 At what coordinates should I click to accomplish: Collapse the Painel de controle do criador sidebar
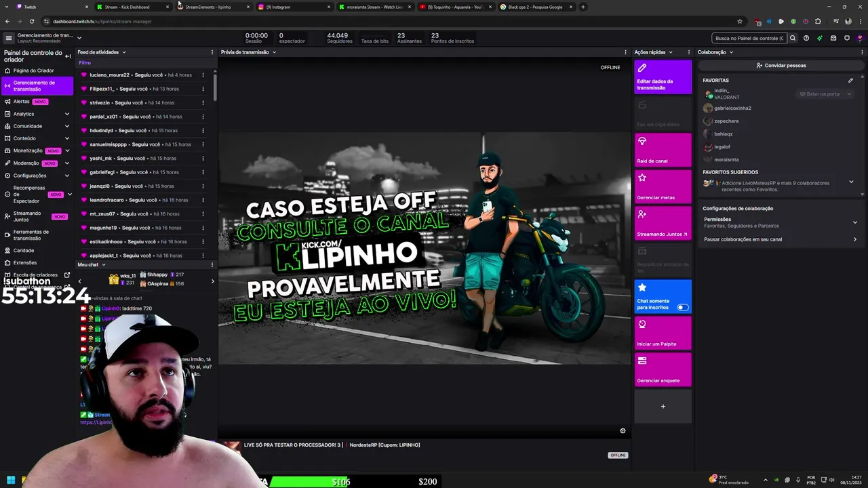(68, 56)
